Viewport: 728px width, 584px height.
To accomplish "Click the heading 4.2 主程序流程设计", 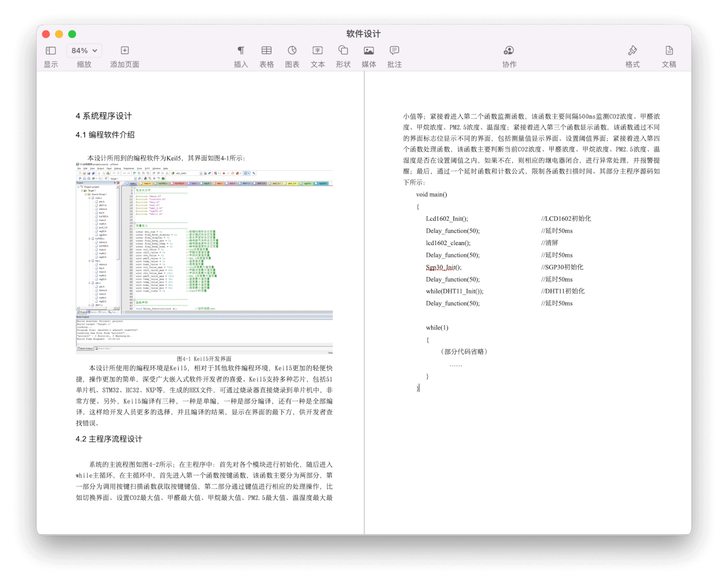I will [109, 439].
